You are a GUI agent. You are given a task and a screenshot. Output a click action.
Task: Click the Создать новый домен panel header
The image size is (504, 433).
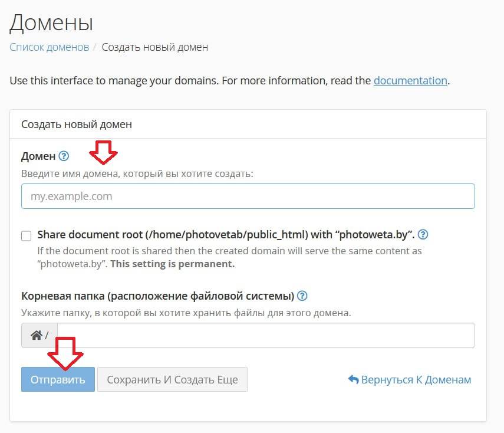[77, 124]
